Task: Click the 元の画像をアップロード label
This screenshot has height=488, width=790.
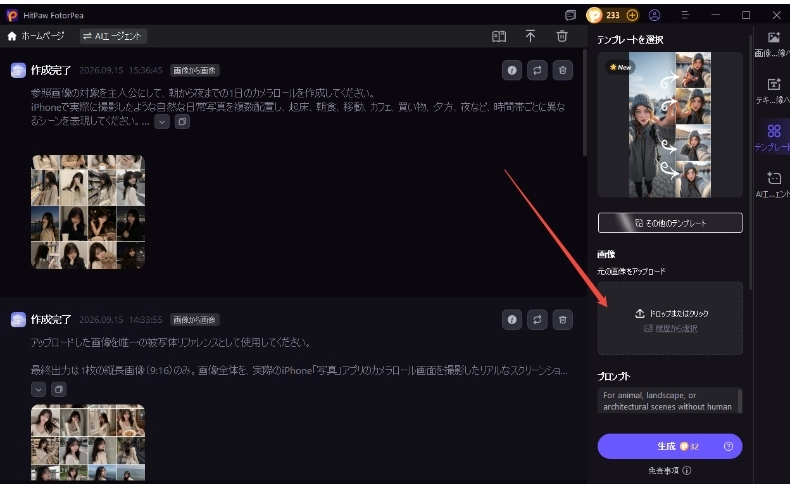Action: (631, 271)
